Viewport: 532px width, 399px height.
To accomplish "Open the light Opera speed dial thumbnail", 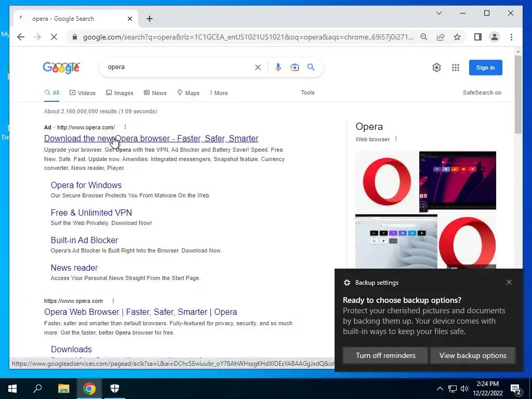I will tap(396, 241).
